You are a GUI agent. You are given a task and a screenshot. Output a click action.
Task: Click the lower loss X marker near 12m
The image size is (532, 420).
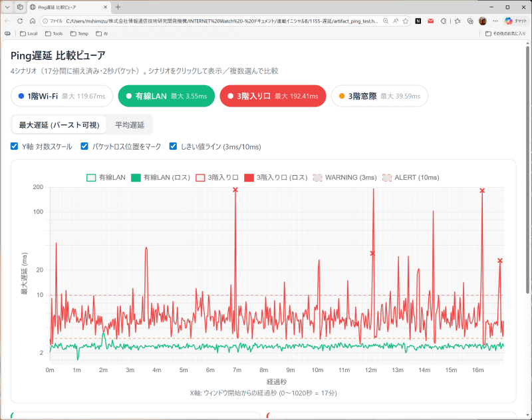pyautogui.click(x=372, y=254)
